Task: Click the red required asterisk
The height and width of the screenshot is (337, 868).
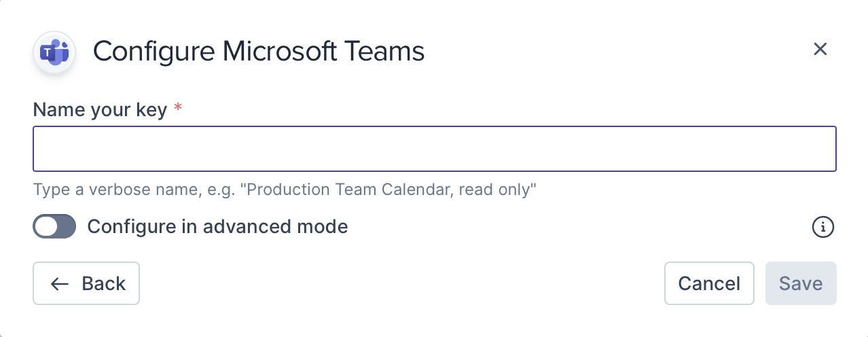Action: click(178, 109)
